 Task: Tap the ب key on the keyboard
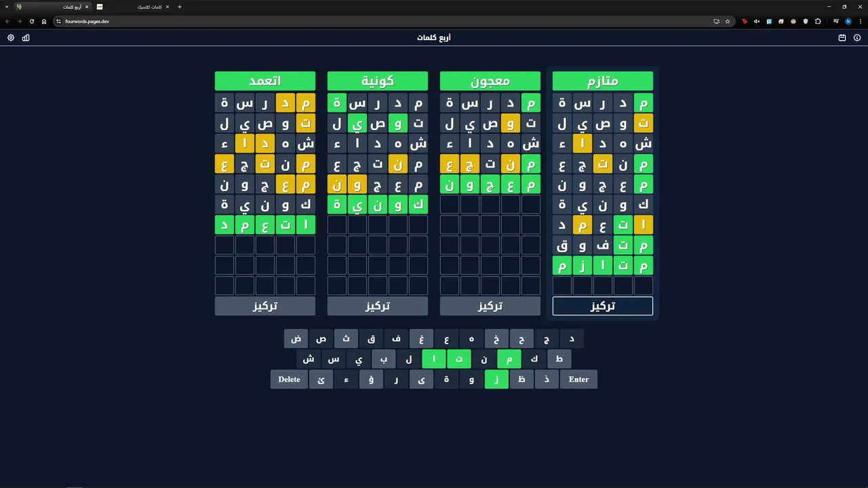click(x=384, y=359)
